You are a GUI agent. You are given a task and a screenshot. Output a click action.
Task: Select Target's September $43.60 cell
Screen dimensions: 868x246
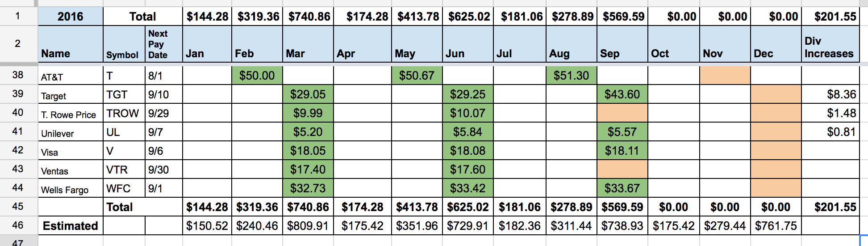622,94
